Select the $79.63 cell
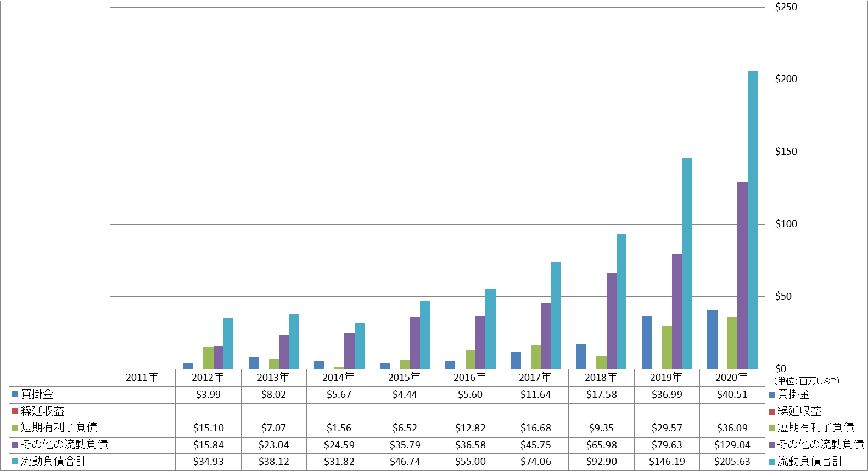The height and width of the screenshot is (471, 868). [667, 445]
